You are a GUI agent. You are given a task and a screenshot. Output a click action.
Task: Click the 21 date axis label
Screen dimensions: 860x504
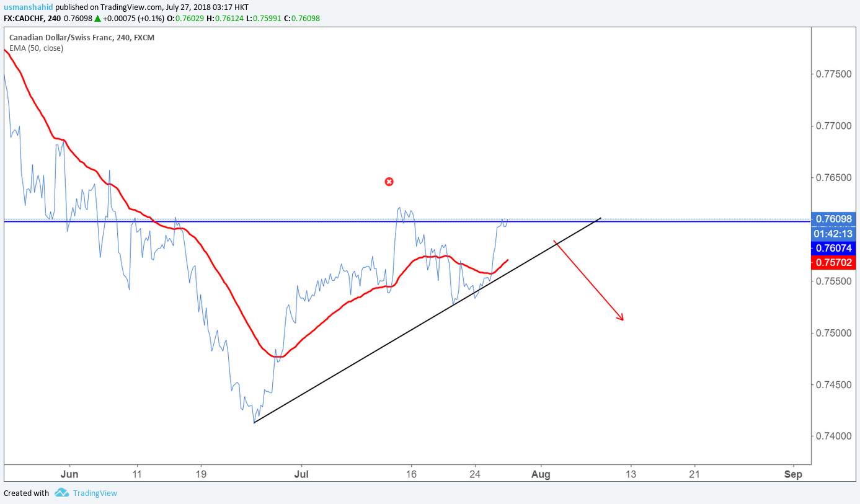pos(694,474)
